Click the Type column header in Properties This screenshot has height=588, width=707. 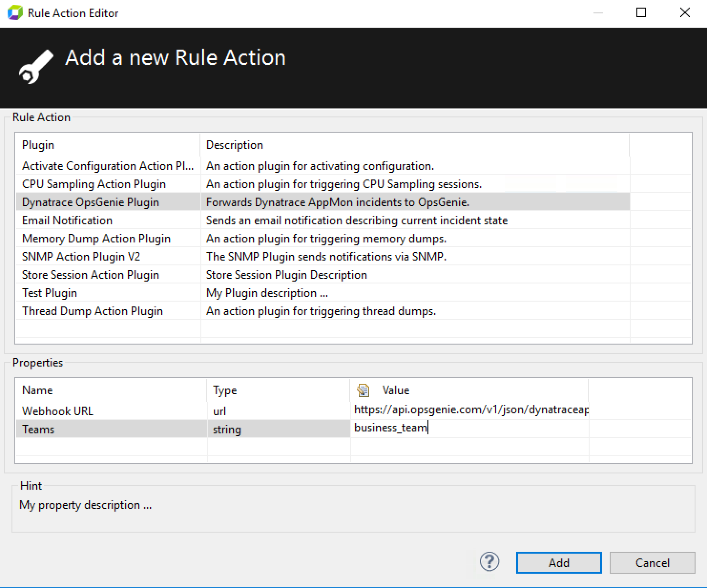(279, 390)
